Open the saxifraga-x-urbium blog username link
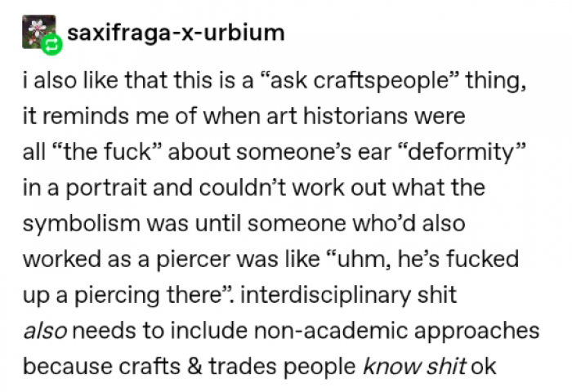 pyautogui.click(x=175, y=33)
